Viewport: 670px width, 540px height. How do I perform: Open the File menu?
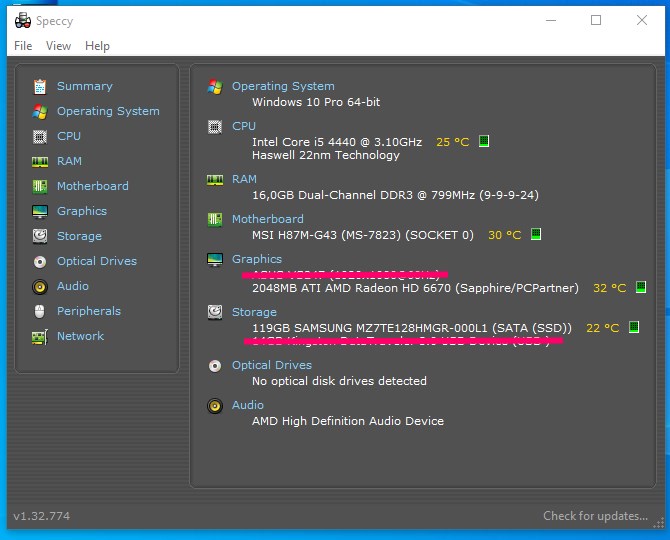(23, 46)
